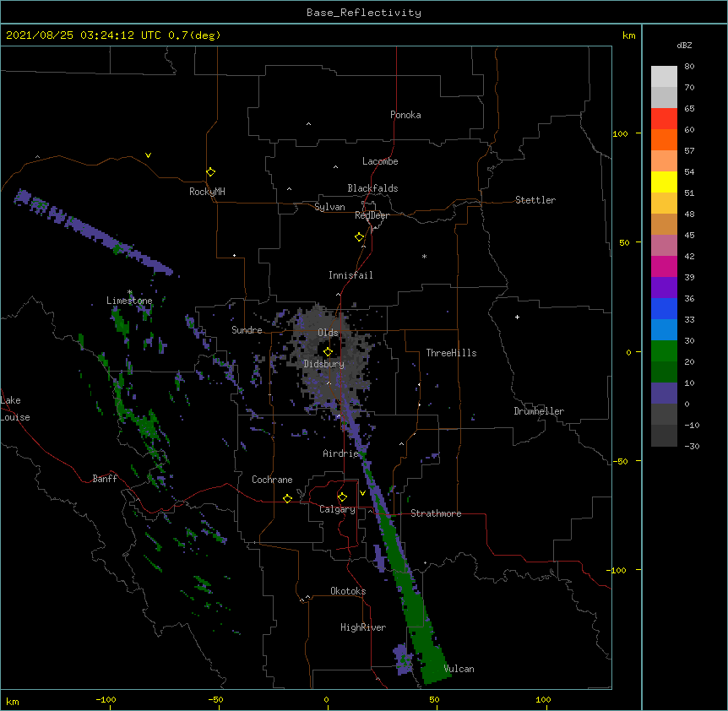728x711 pixels.
Task: Click the Innisfail city label
Action: click(x=350, y=275)
